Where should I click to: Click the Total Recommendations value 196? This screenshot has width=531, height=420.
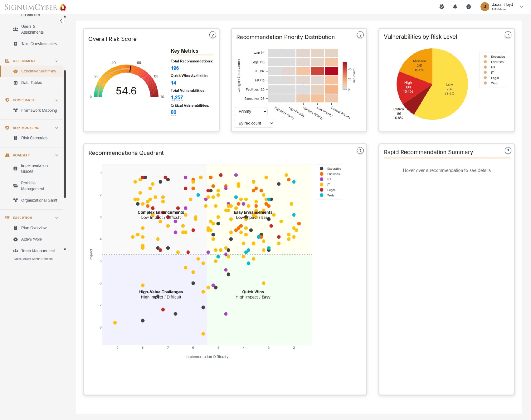pyautogui.click(x=175, y=68)
